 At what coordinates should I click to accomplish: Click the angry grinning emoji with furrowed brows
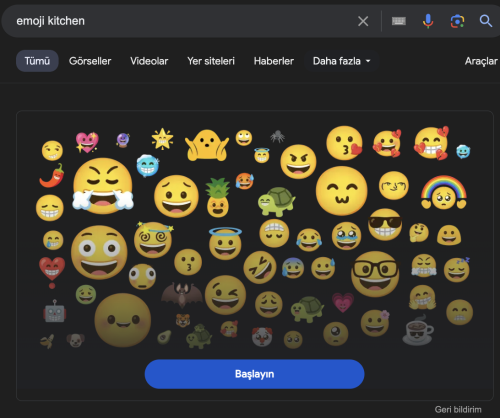pyautogui.click(x=298, y=161)
